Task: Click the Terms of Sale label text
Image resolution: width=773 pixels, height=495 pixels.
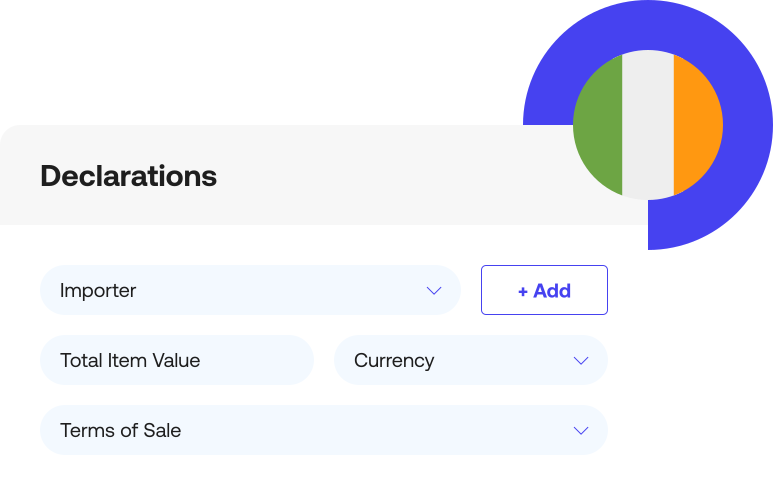Action: 120,431
